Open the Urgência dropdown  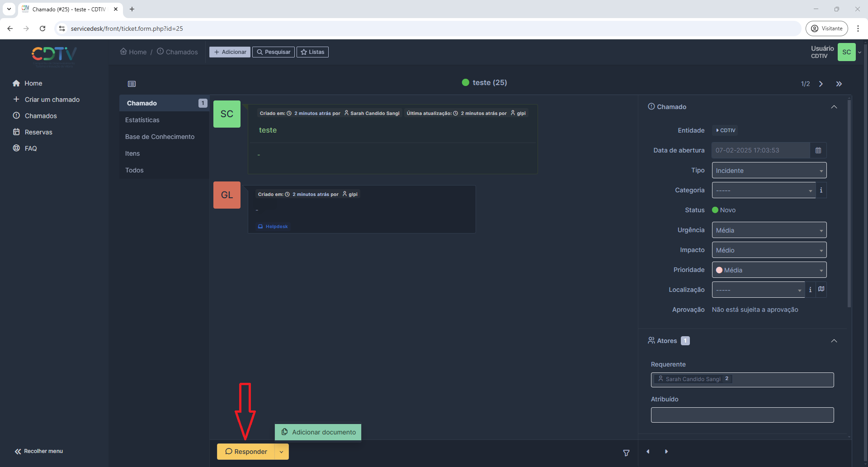pyautogui.click(x=769, y=230)
